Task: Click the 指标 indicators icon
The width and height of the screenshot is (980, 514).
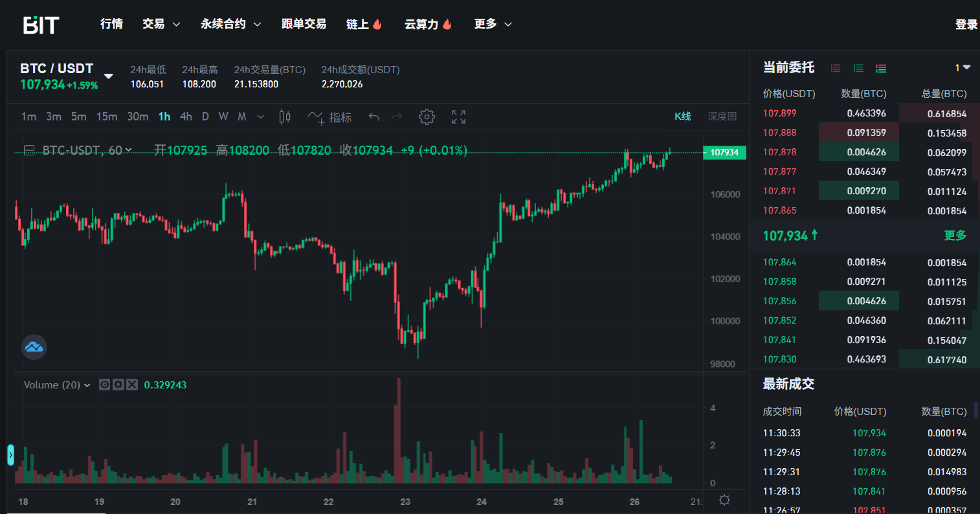Action: tap(329, 117)
